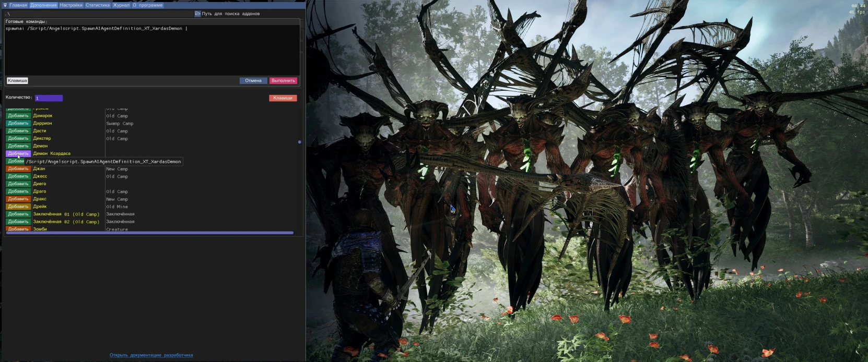Open the О программе tab
868x362 pixels.
click(147, 5)
